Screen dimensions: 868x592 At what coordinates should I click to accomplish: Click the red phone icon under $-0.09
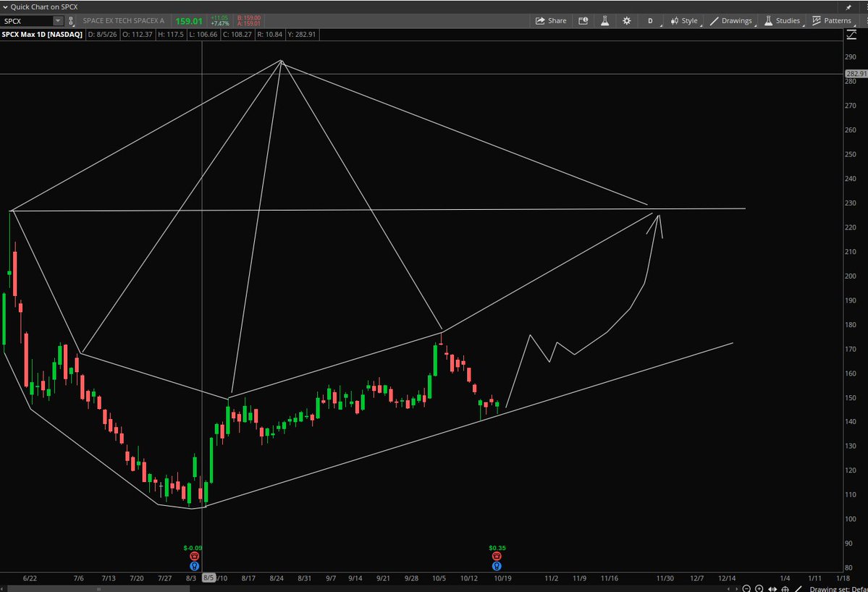[194, 556]
